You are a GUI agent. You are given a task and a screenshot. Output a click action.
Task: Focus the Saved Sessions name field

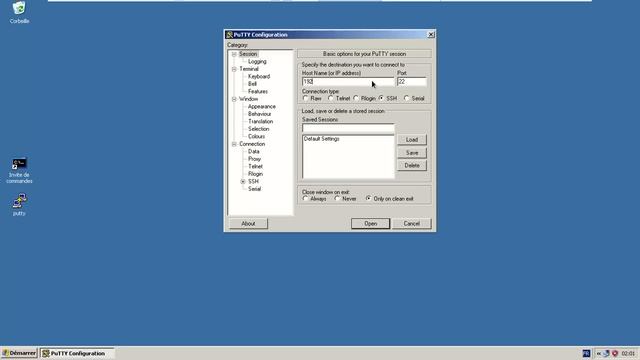point(348,128)
